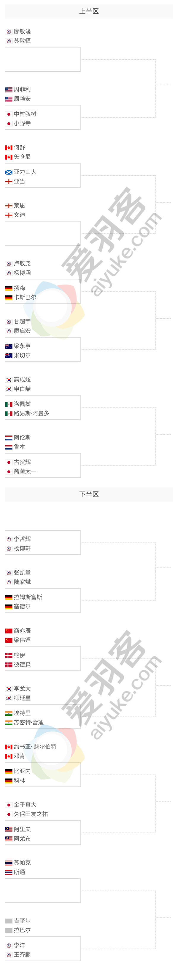
Task: Click the US flag beside 周菲利
Action: pyautogui.click(x=9, y=90)
